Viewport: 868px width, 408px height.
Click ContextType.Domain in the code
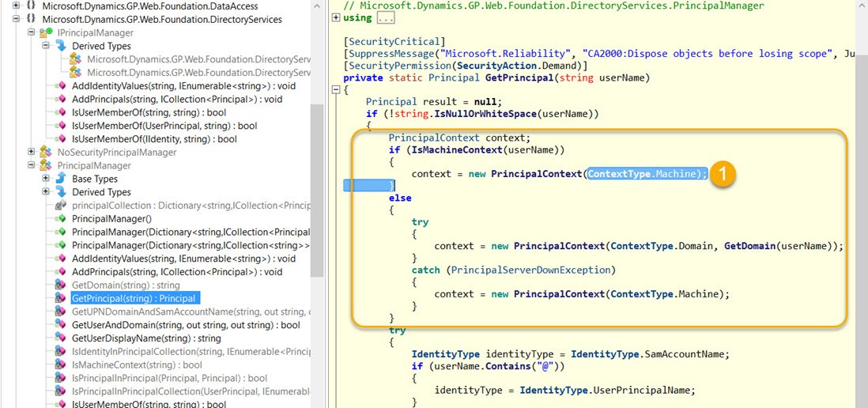coord(662,246)
